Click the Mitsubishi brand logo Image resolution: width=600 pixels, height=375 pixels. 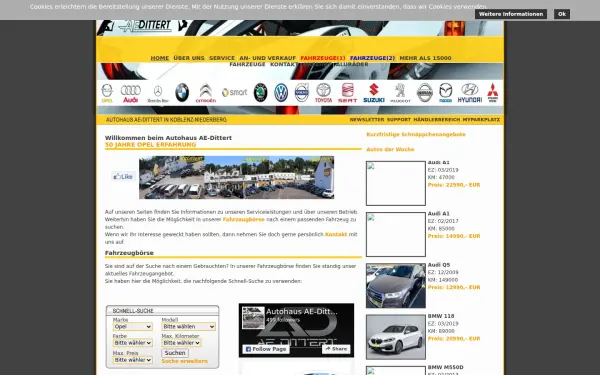pyautogui.click(x=493, y=93)
